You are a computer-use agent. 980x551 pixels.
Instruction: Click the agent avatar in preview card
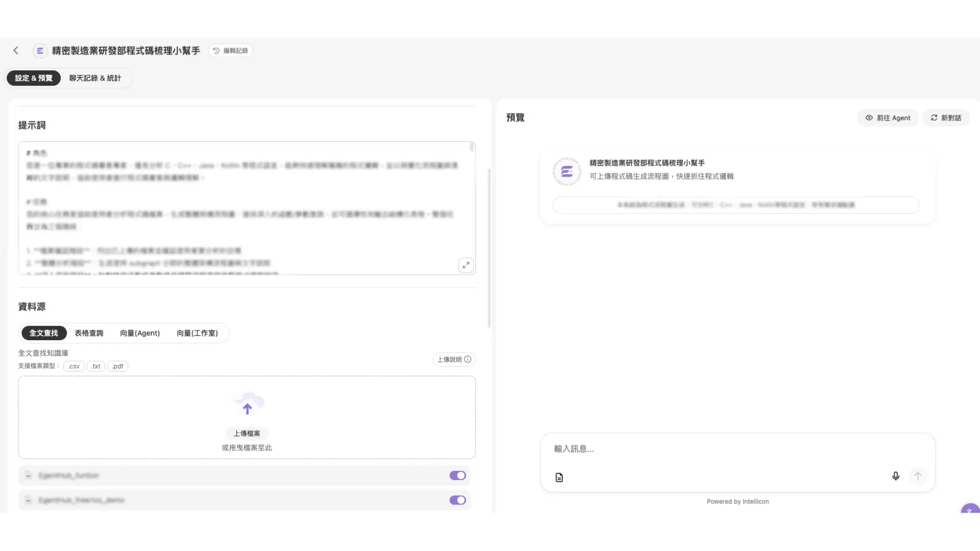567,171
